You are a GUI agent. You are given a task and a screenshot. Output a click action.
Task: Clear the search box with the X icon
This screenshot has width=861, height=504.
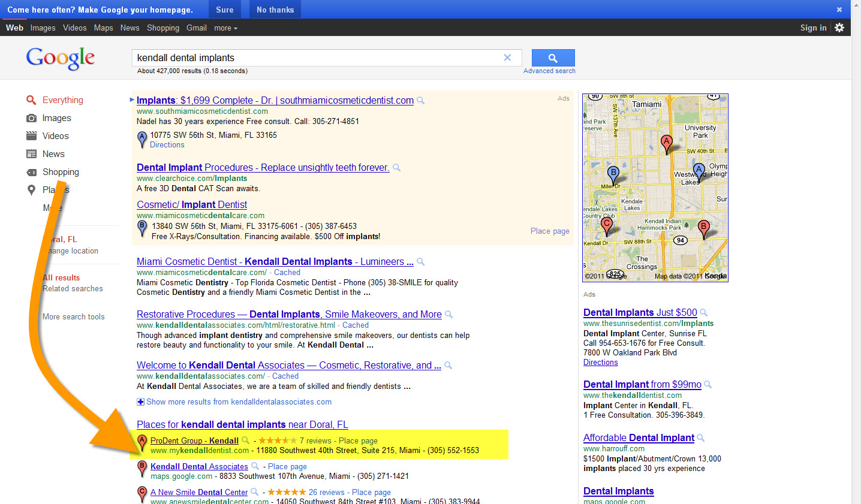coord(507,58)
